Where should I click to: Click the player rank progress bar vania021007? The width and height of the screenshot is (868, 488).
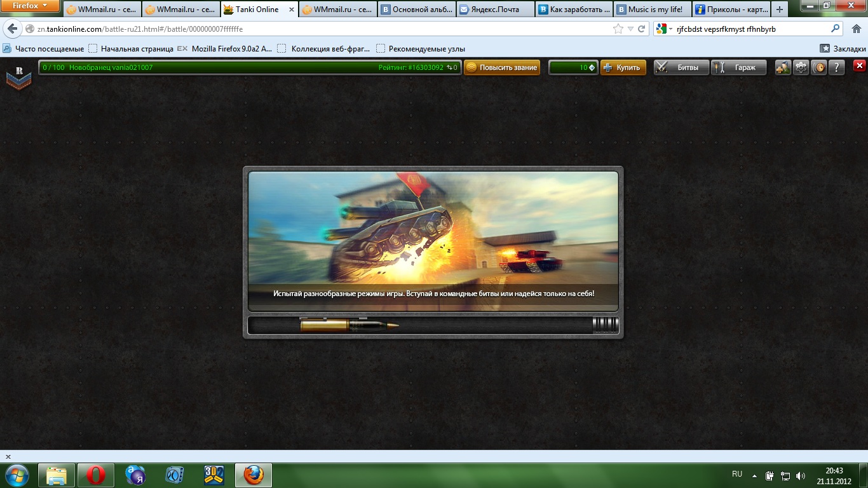(250, 67)
